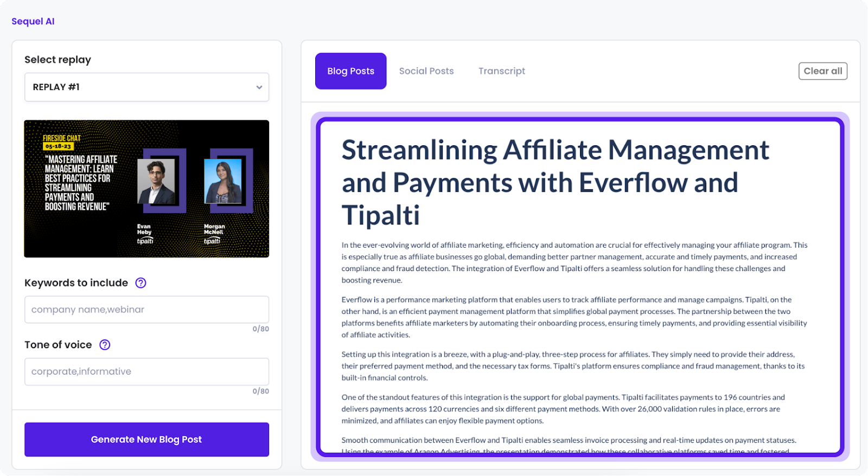Screen dimensions: 868x476
Task: Click Generate New Blog Post button
Action: tap(146, 440)
